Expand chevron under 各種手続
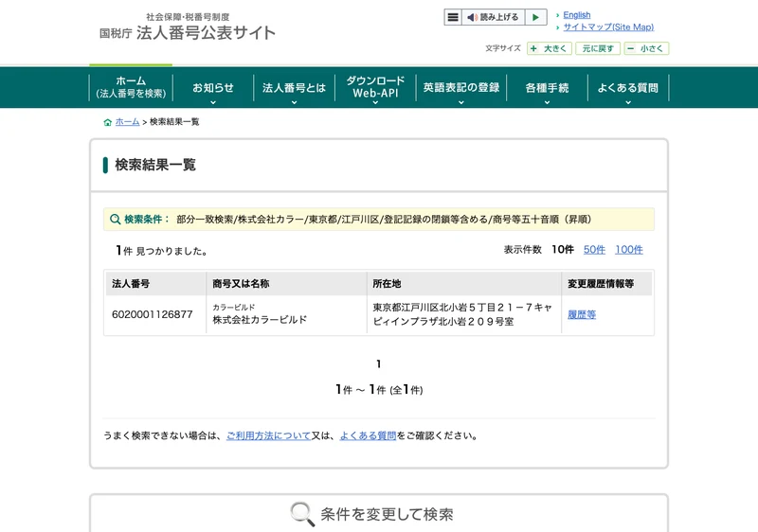Image resolution: width=758 pixels, height=532 pixels. coord(547,102)
